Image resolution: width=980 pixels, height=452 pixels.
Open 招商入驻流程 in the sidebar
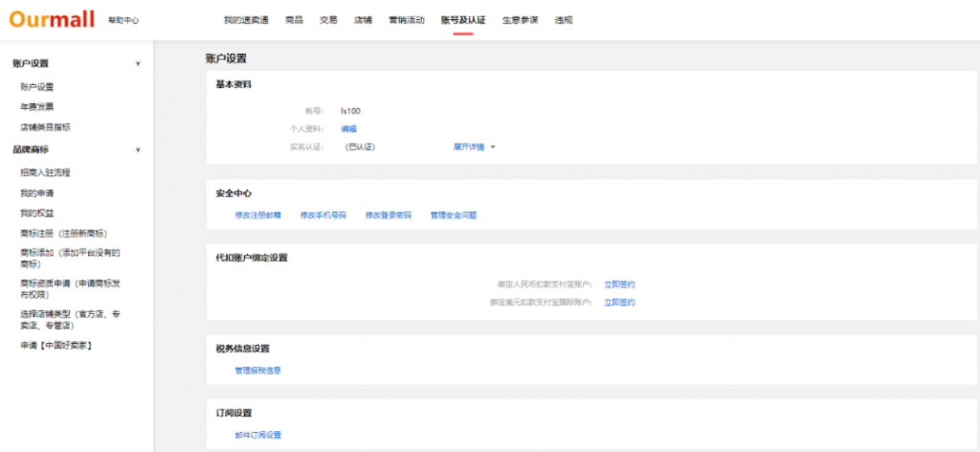45,172
